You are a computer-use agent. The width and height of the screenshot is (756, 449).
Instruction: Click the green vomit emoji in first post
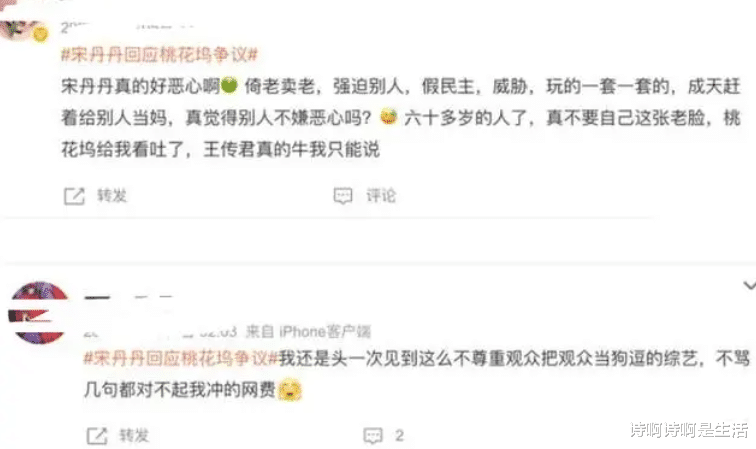[x=229, y=85]
